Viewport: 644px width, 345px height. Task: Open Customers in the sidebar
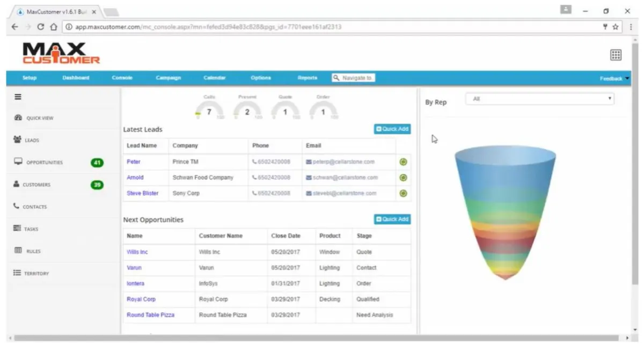[36, 185]
